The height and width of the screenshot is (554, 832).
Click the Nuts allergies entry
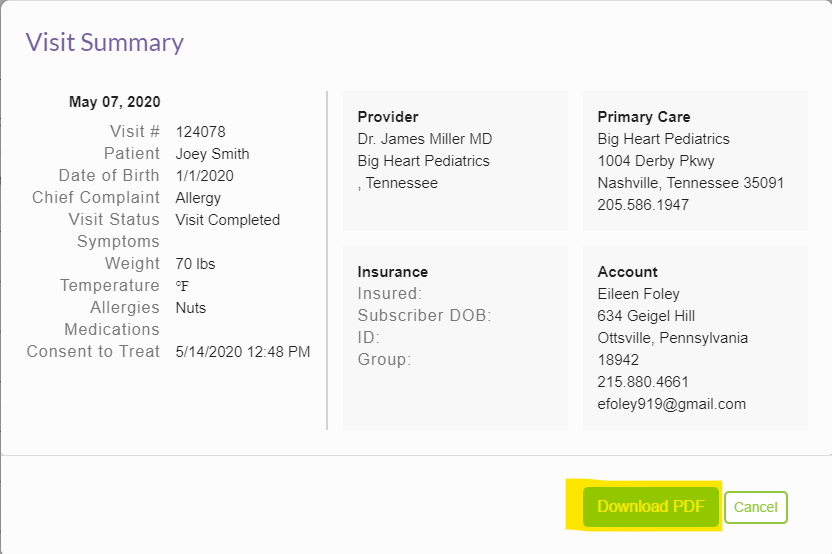tap(190, 308)
